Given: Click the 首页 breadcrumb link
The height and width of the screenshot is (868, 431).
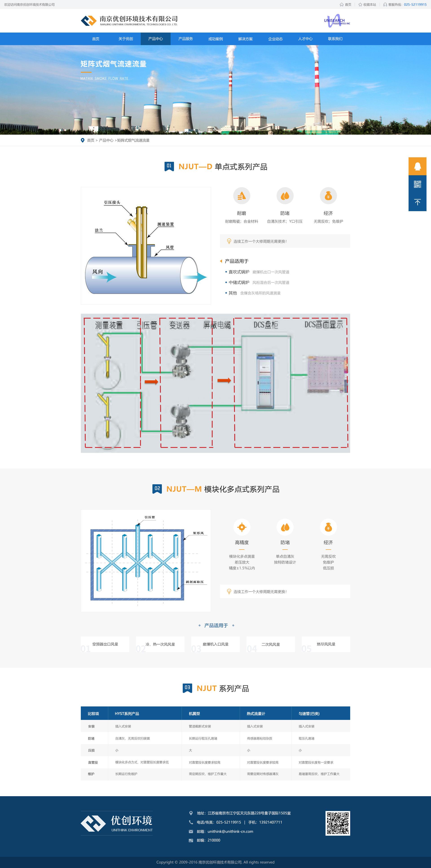Looking at the screenshot, I should (x=91, y=140).
